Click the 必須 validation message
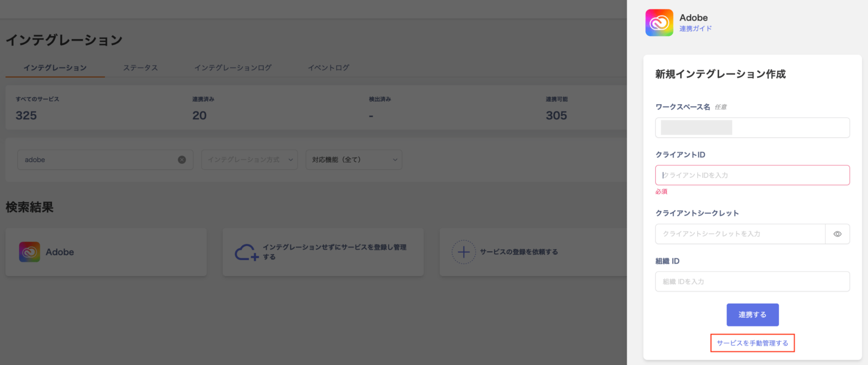 (661, 192)
